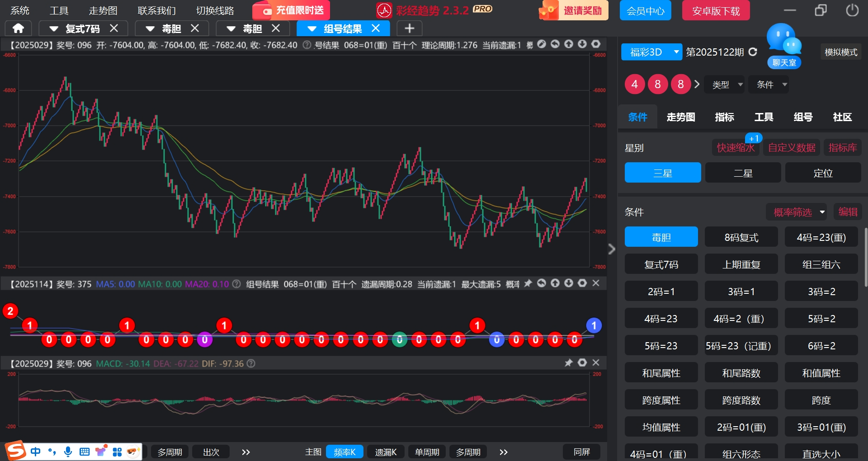This screenshot has height=461, width=868.
Task: Click the red number ball 4
Action: pyautogui.click(x=635, y=84)
